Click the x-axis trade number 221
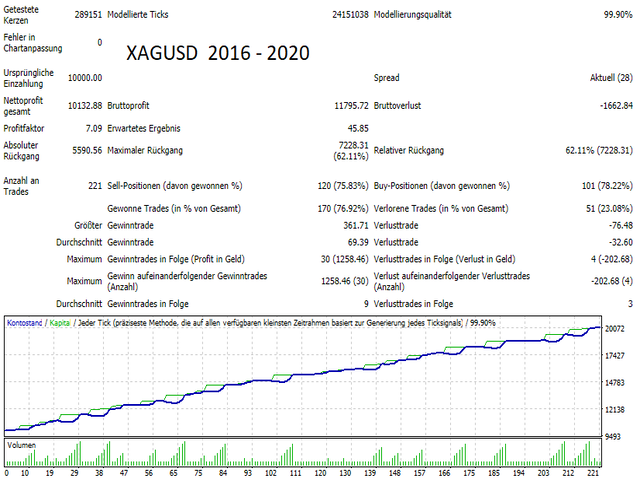The height and width of the screenshot is (480, 640). (x=593, y=473)
